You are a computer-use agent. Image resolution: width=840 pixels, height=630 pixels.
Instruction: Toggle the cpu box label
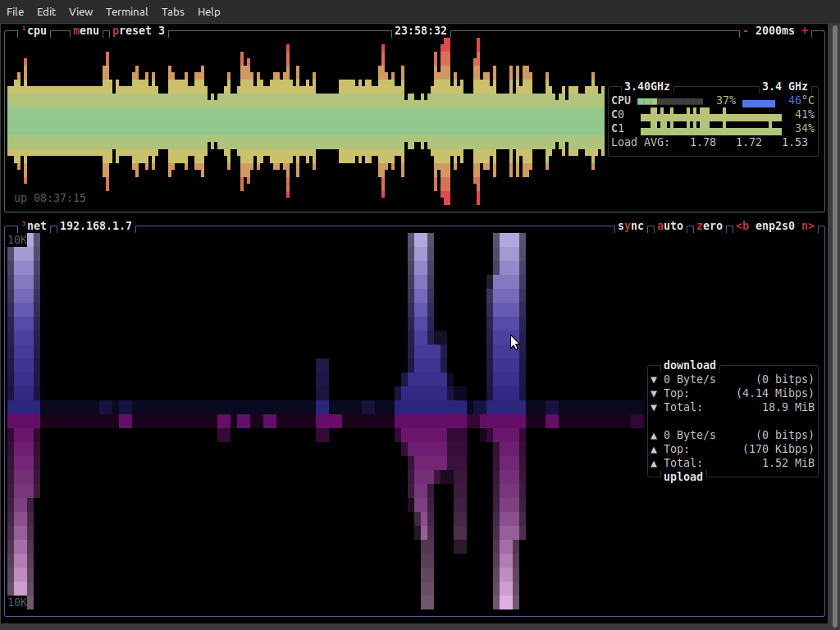pyautogui.click(x=36, y=31)
